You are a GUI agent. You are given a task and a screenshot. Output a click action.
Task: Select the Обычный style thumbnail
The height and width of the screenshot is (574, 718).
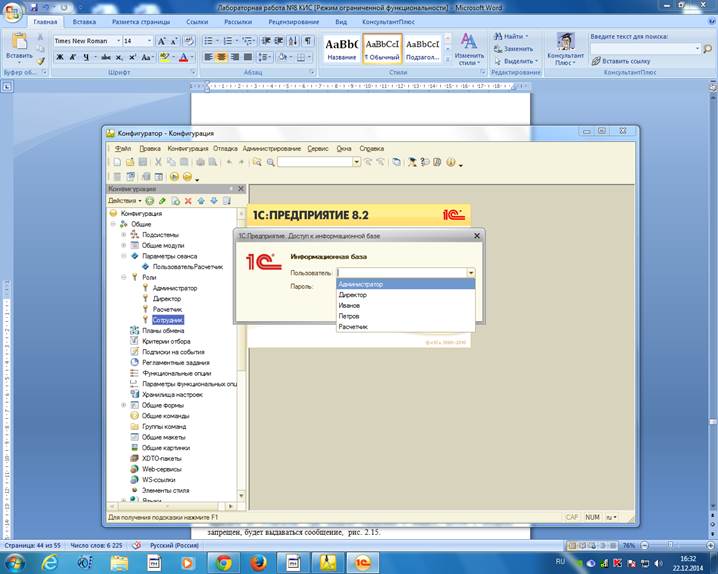tap(382, 48)
